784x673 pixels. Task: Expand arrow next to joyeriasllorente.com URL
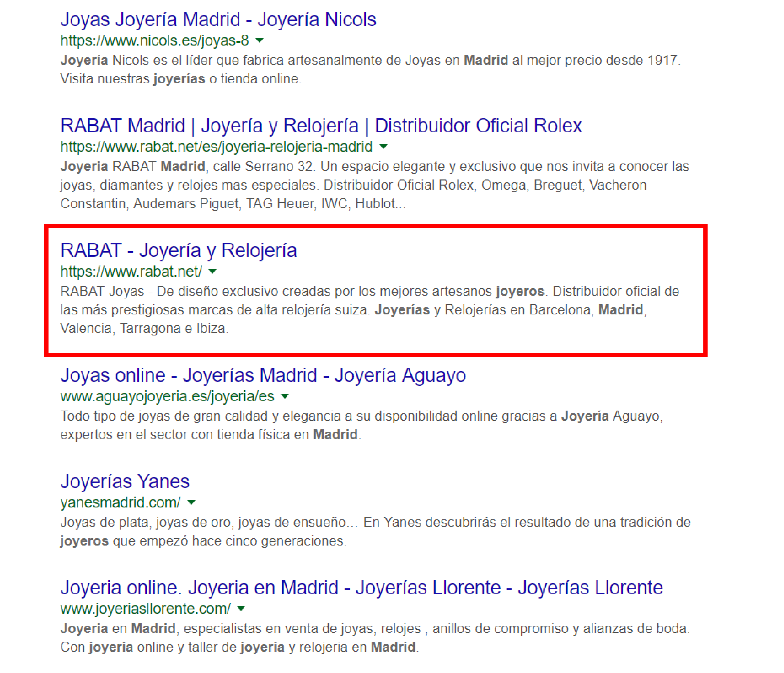241,609
